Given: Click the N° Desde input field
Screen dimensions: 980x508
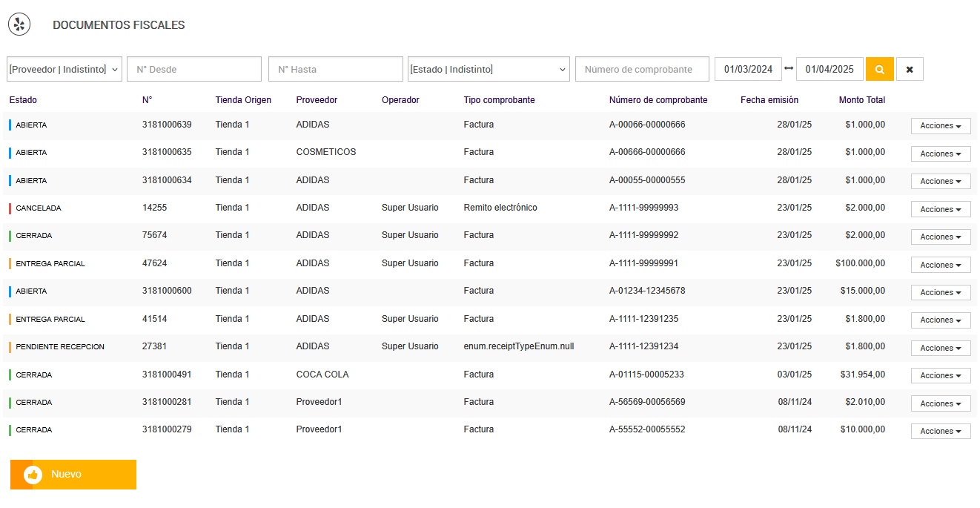Looking at the screenshot, I should [x=194, y=69].
